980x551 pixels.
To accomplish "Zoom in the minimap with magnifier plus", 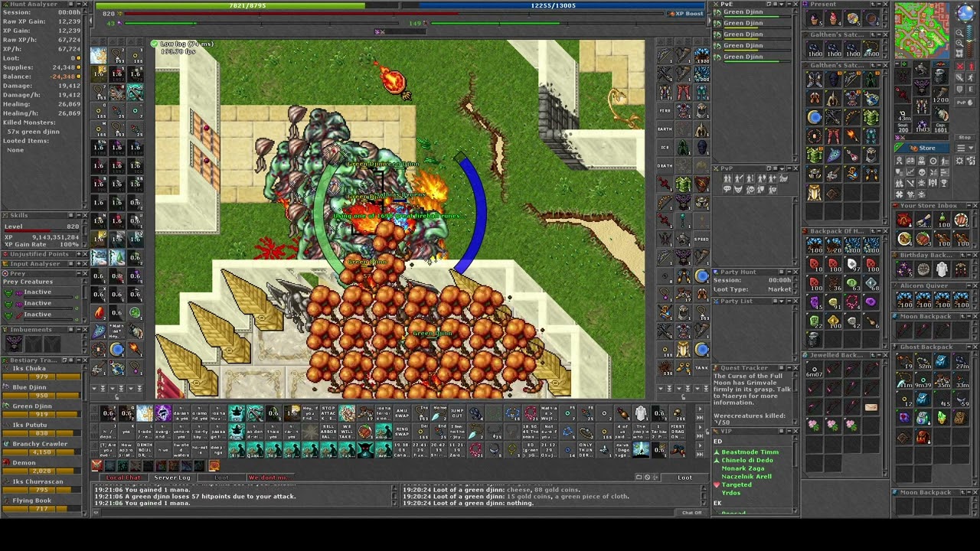I will tap(959, 44).
